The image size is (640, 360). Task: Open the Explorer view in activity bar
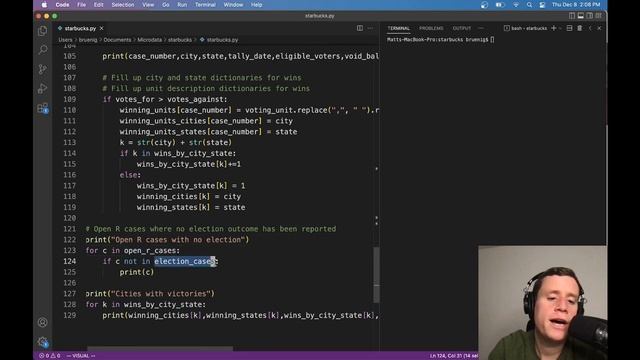tap(42, 31)
